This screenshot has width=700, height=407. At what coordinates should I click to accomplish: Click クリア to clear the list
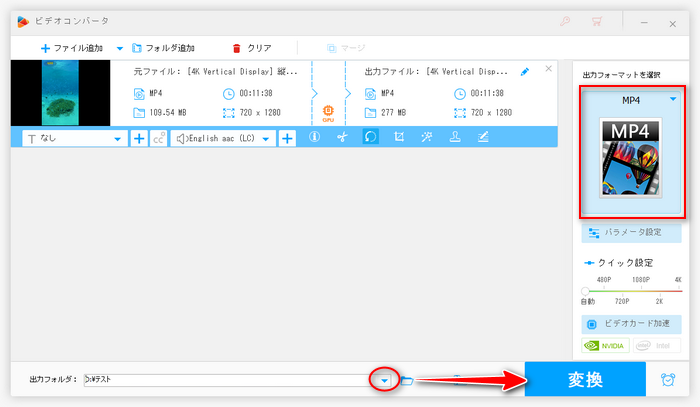252,48
